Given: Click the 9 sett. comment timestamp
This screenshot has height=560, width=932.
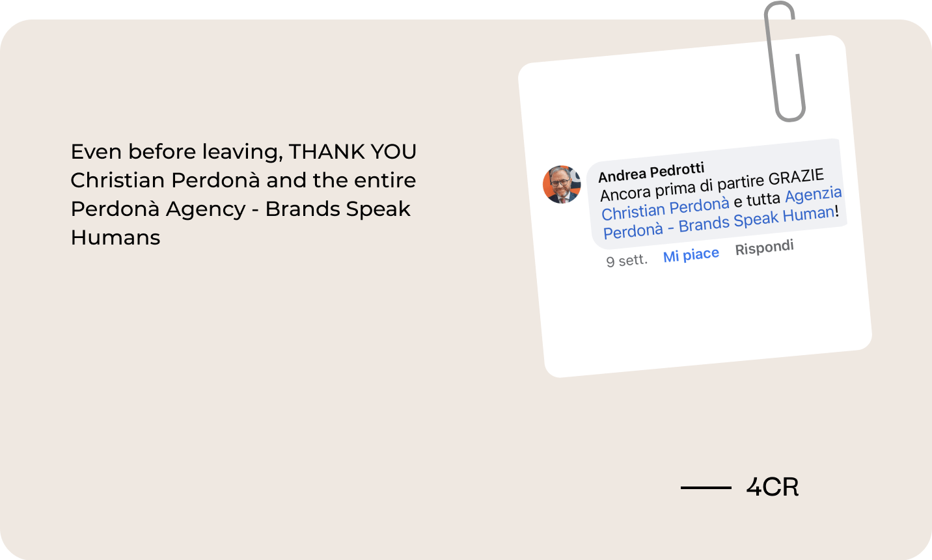Looking at the screenshot, I should pos(626,261).
